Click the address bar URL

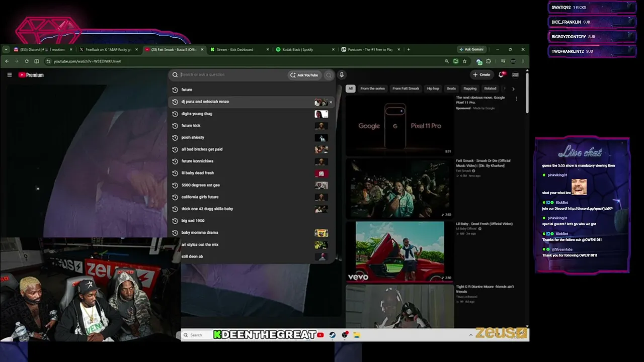click(x=87, y=61)
